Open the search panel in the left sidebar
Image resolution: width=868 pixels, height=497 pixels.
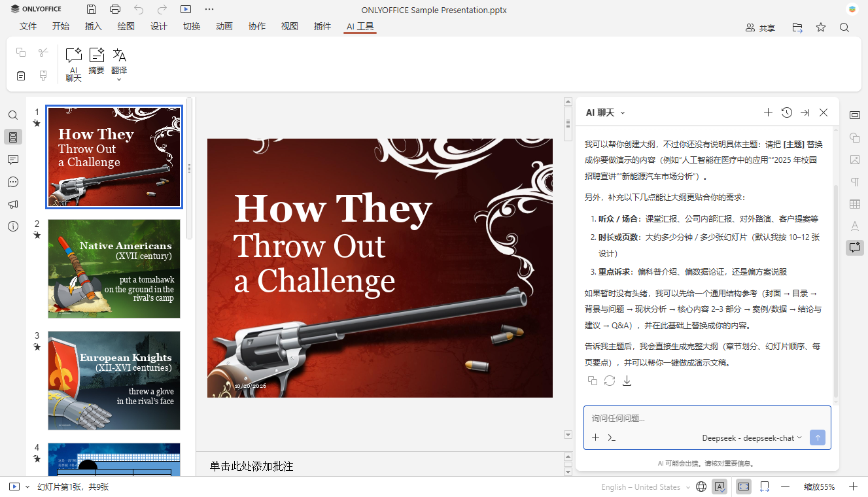13,115
